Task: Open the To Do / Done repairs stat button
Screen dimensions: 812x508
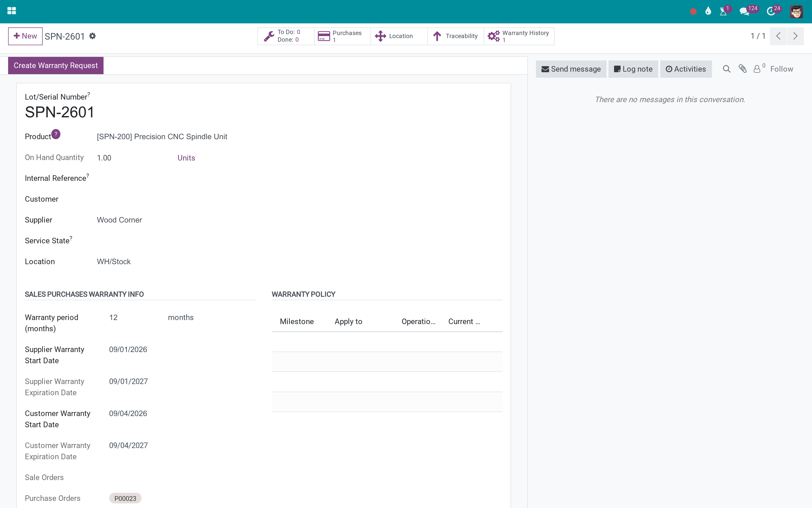Action: [285, 36]
